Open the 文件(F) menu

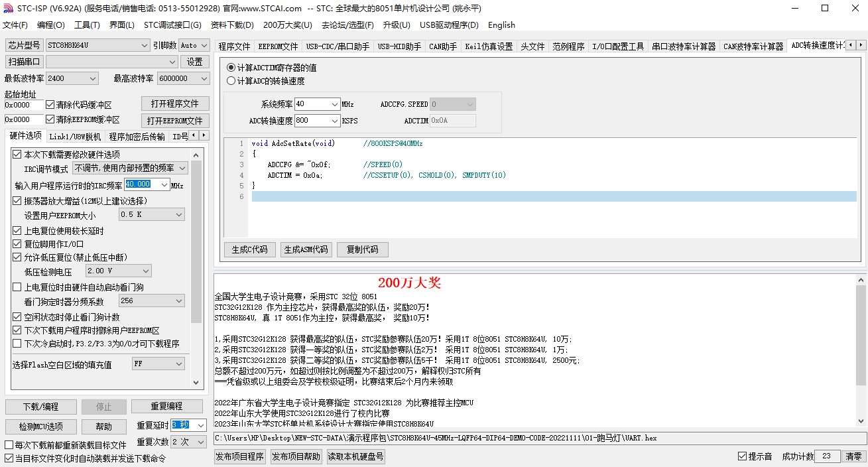click(15, 25)
